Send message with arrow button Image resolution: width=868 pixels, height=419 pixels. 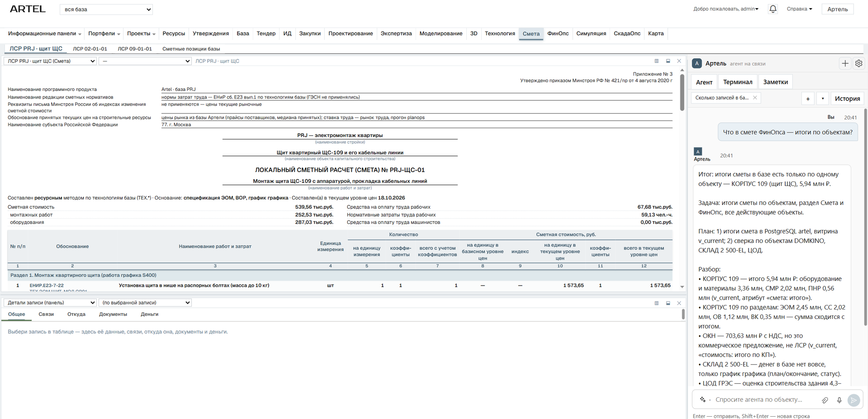[854, 400]
